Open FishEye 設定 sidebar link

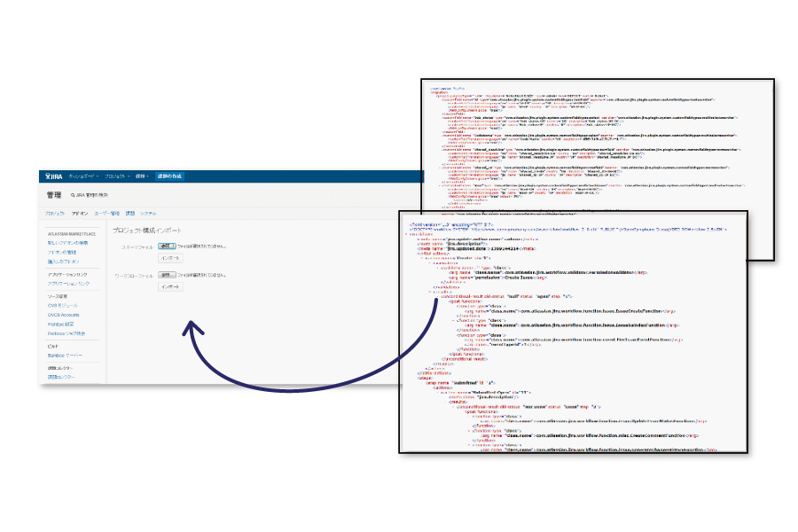coord(60,325)
